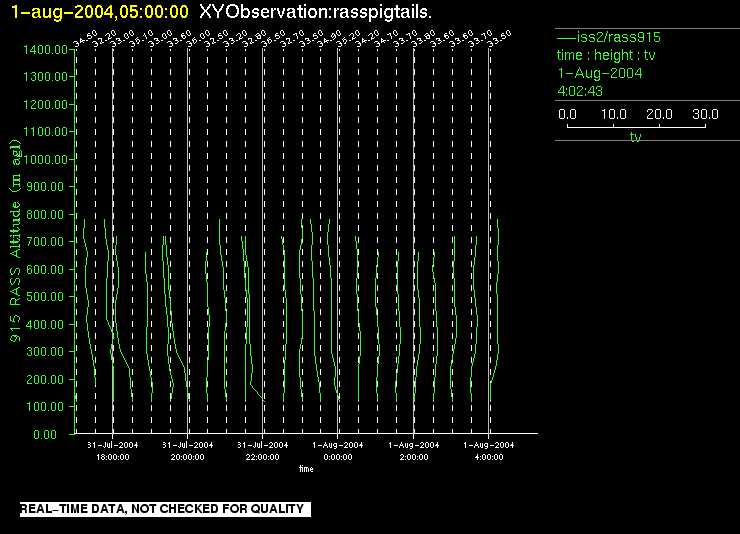
Task: Click the 30.0 mark on the tv scale
Action: (x=705, y=114)
